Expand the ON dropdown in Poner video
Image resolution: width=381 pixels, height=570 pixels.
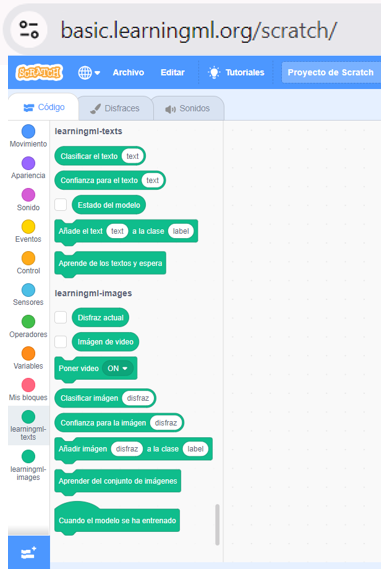(x=118, y=368)
